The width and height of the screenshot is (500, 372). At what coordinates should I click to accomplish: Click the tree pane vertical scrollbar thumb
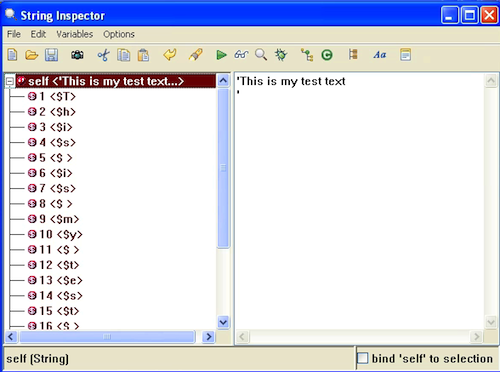223,168
